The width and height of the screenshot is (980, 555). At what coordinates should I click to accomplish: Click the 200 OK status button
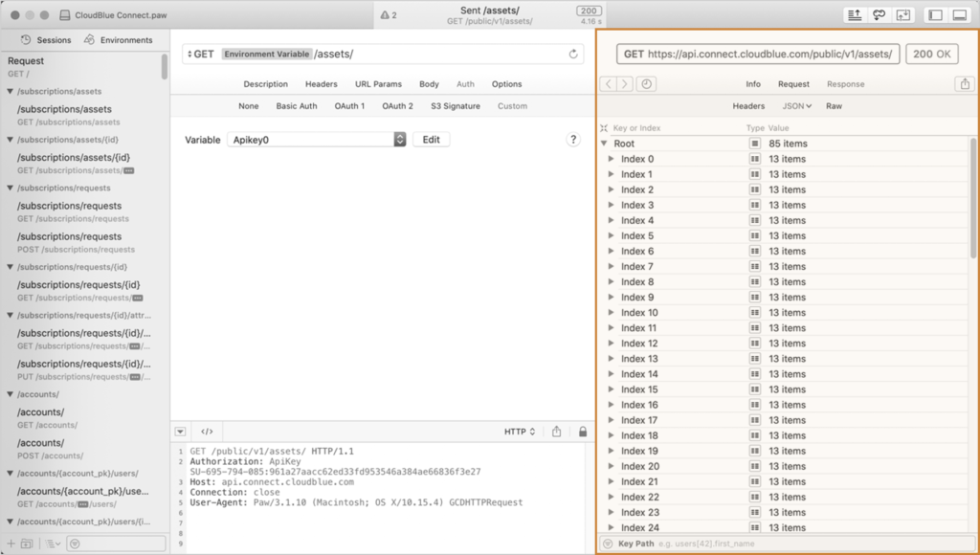pos(932,55)
